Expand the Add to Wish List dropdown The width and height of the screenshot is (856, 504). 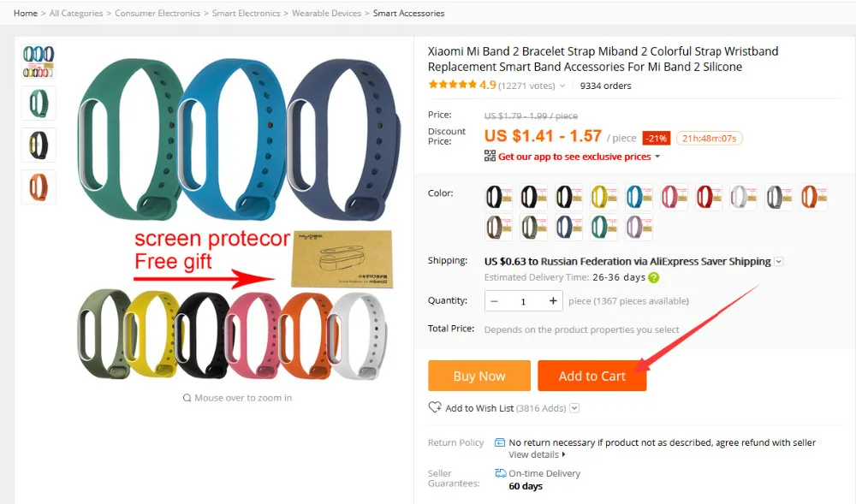[x=574, y=408]
